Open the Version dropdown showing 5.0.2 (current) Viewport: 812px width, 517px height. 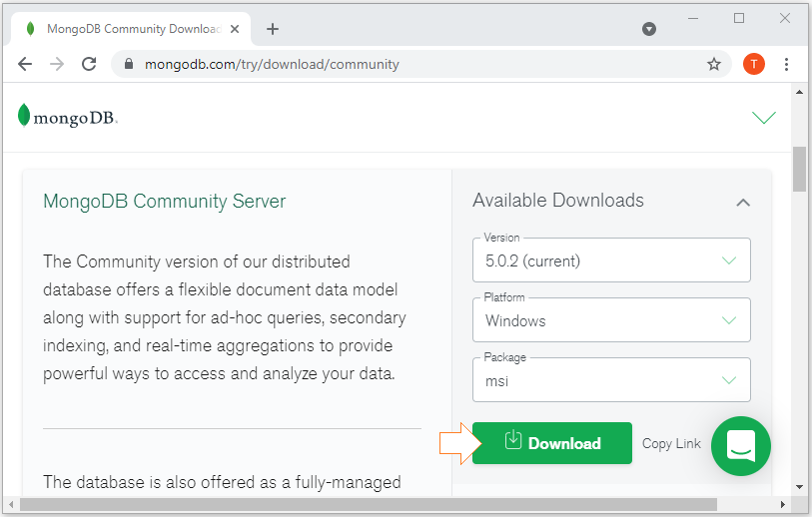point(611,260)
